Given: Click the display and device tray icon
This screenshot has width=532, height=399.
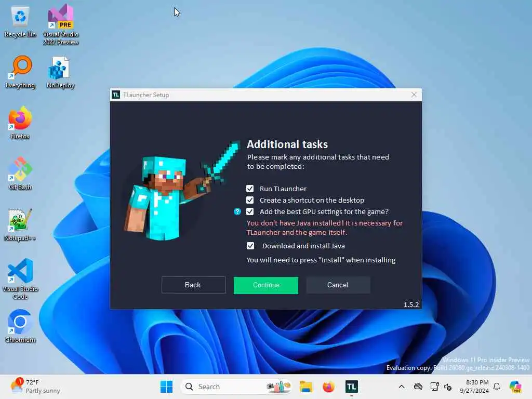Looking at the screenshot, I should 434,387.
